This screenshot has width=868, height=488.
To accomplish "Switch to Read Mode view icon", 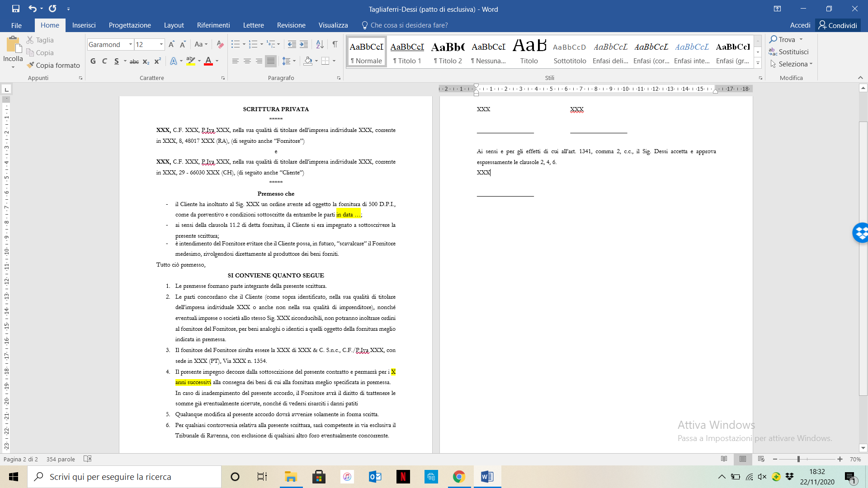I will coord(724,459).
